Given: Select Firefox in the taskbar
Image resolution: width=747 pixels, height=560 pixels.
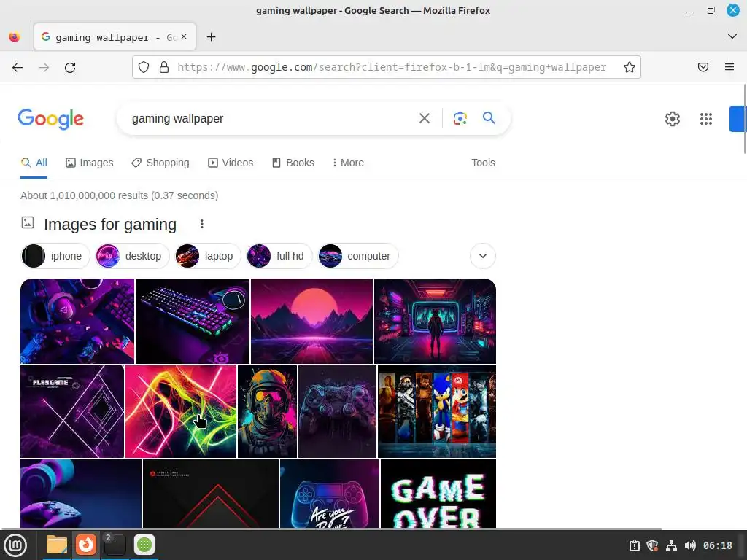Looking at the screenshot, I should [86, 545].
